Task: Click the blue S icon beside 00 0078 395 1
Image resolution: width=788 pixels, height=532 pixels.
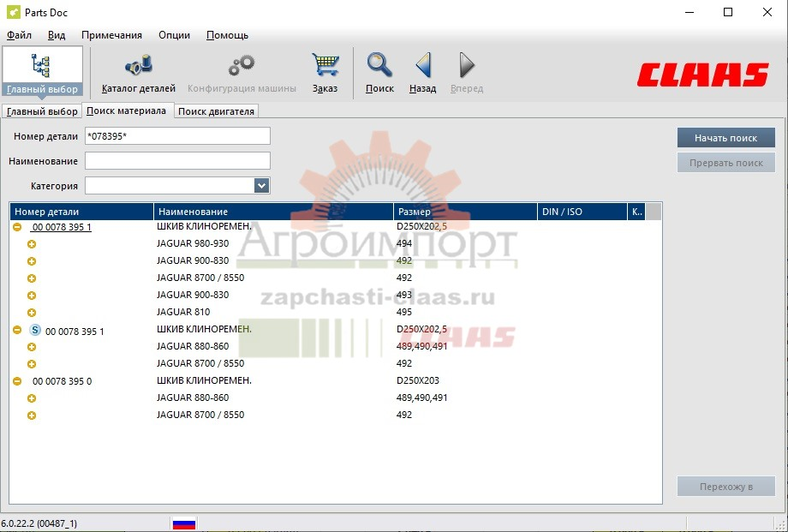Action: (x=34, y=330)
